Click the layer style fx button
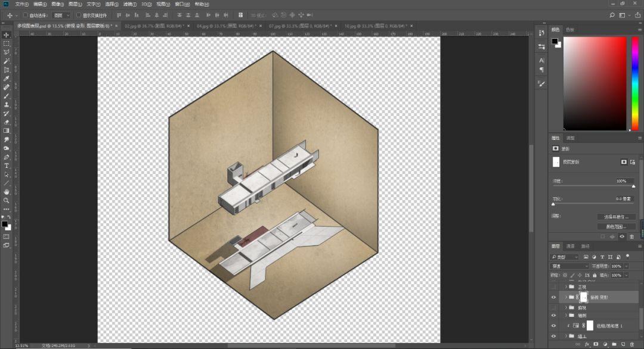Image resolution: width=644 pixels, height=349 pixels. pos(587,344)
